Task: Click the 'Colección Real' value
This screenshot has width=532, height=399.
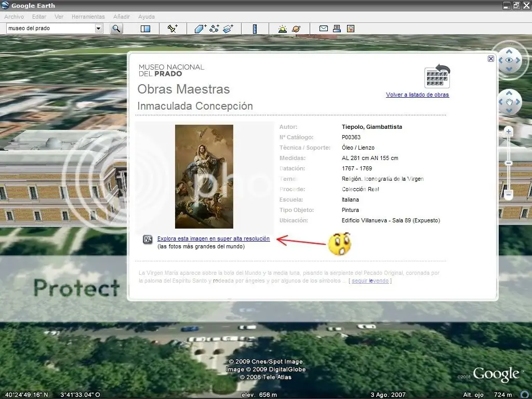Action: click(x=361, y=189)
